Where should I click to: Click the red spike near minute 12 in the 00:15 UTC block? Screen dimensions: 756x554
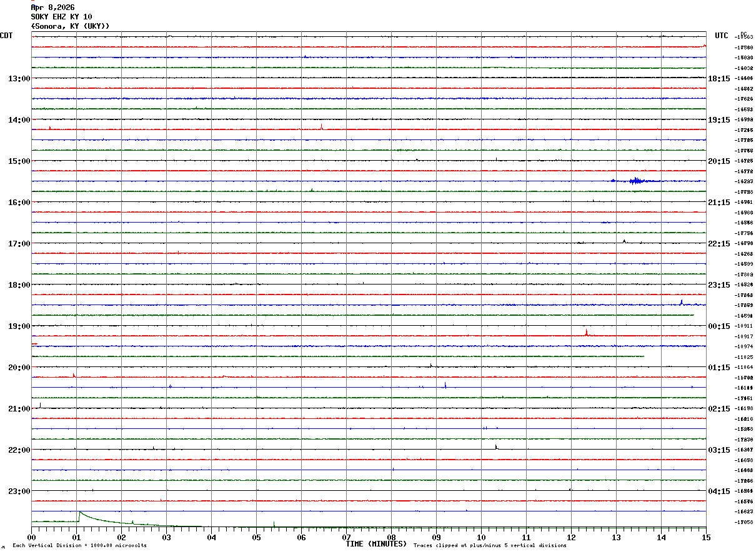pyautogui.click(x=587, y=332)
